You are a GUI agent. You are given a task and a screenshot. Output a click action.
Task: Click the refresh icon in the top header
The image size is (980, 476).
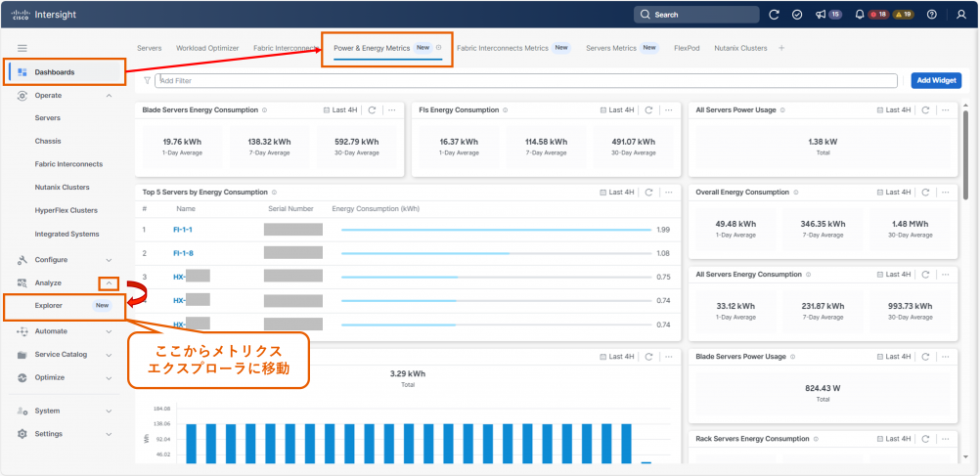(x=774, y=15)
